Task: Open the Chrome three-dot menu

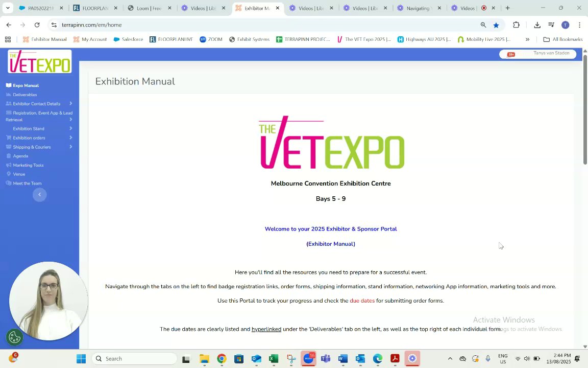Action: tap(579, 25)
